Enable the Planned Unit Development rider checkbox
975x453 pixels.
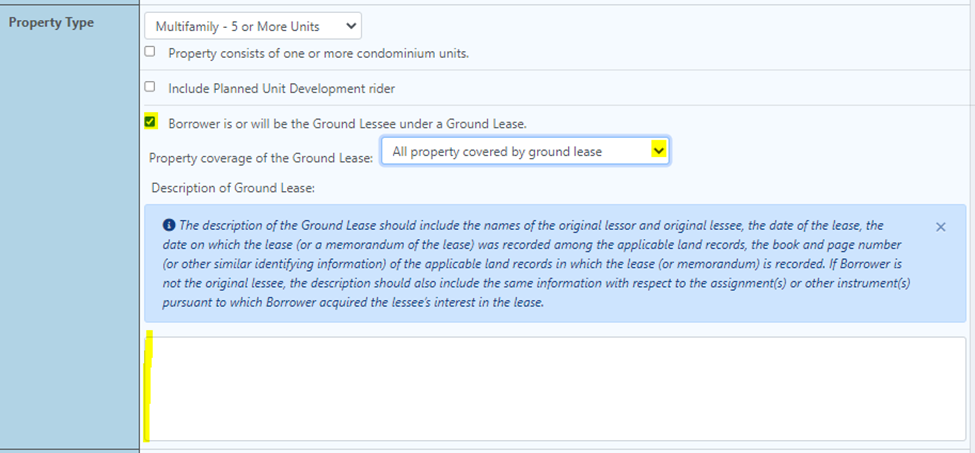[x=150, y=87]
